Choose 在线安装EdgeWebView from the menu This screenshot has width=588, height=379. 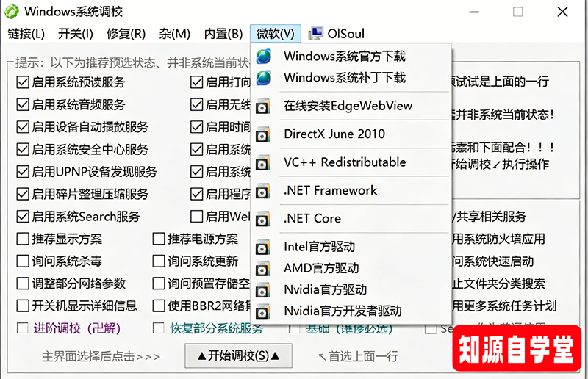tap(351, 106)
